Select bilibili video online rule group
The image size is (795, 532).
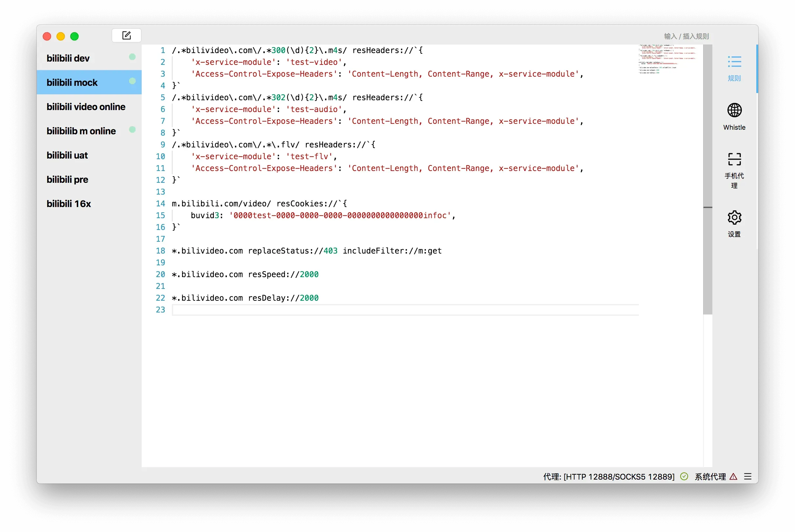point(86,107)
